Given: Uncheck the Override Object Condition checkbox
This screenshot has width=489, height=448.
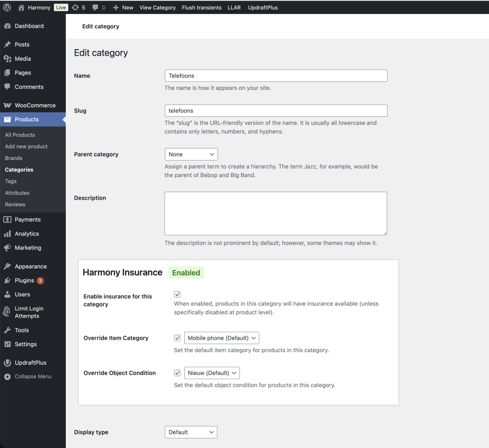Looking at the screenshot, I should point(177,373).
